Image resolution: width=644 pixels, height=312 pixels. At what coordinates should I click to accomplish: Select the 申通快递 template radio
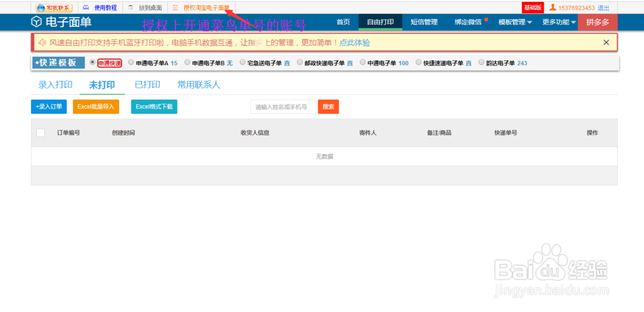click(92, 62)
